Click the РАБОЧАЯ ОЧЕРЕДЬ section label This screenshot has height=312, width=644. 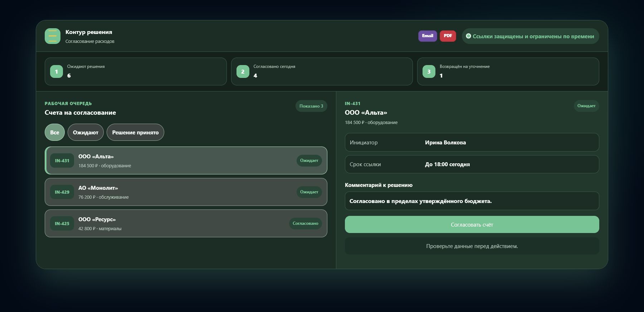click(68, 103)
